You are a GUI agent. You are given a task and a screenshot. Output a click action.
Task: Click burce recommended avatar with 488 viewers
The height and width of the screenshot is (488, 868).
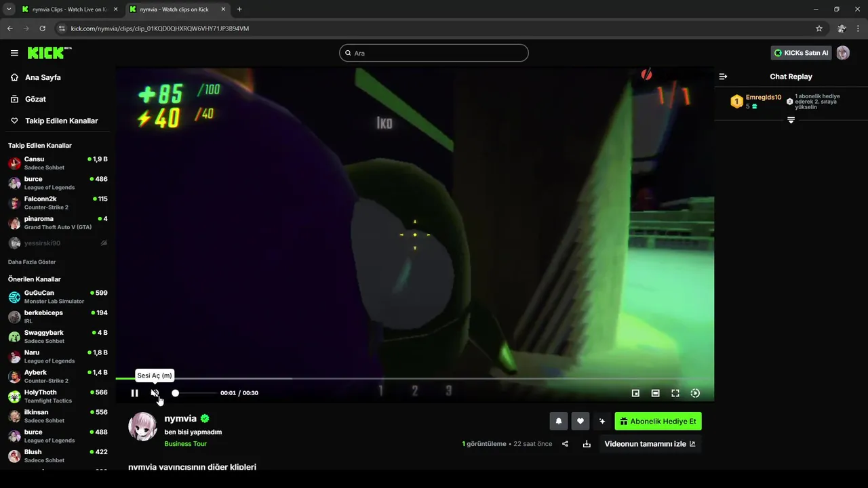14,436
